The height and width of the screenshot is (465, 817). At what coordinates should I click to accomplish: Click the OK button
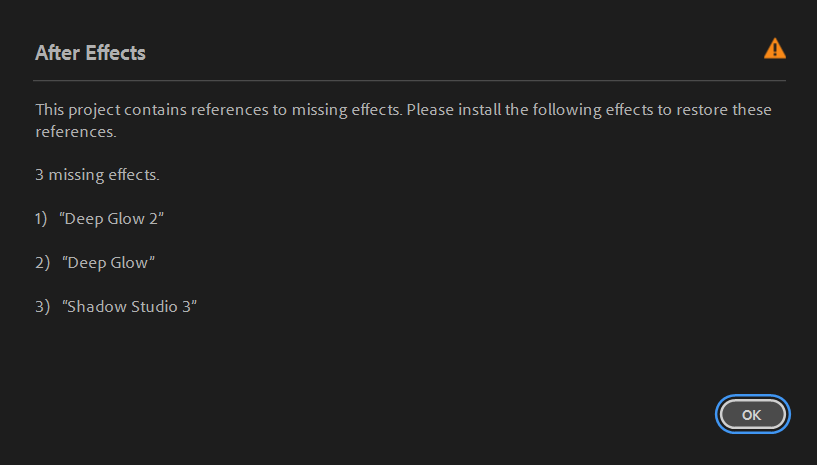pyautogui.click(x=752, y=414)
